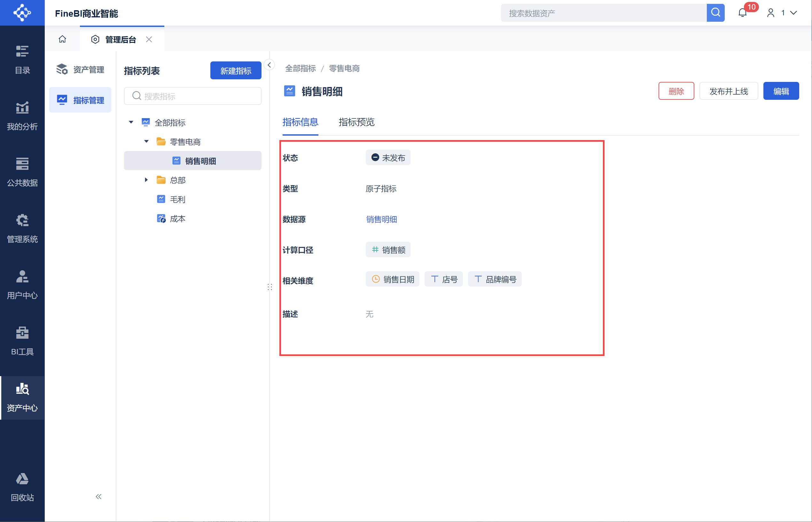Collapse the 零售电商 folder

[146, 142]
